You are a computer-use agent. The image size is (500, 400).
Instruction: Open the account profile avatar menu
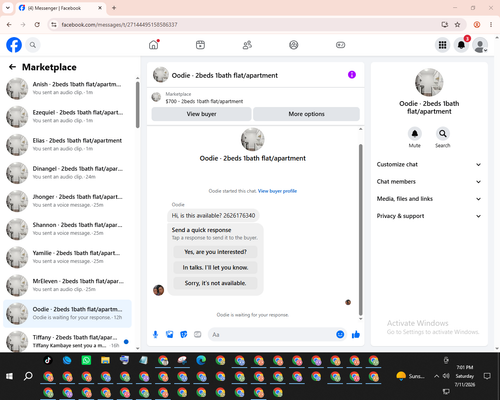coord(480,45)
